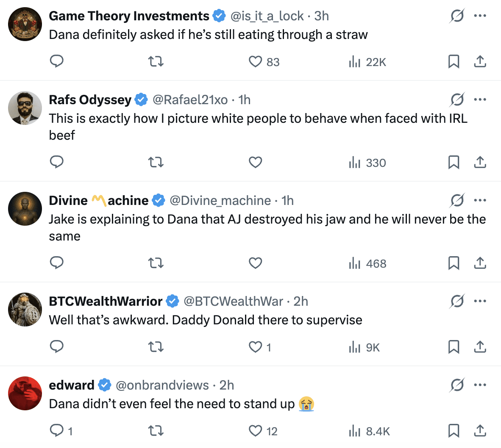Reply to Game Theory Investments' tweet
501x448 pixels.
(x=57, y=62)
